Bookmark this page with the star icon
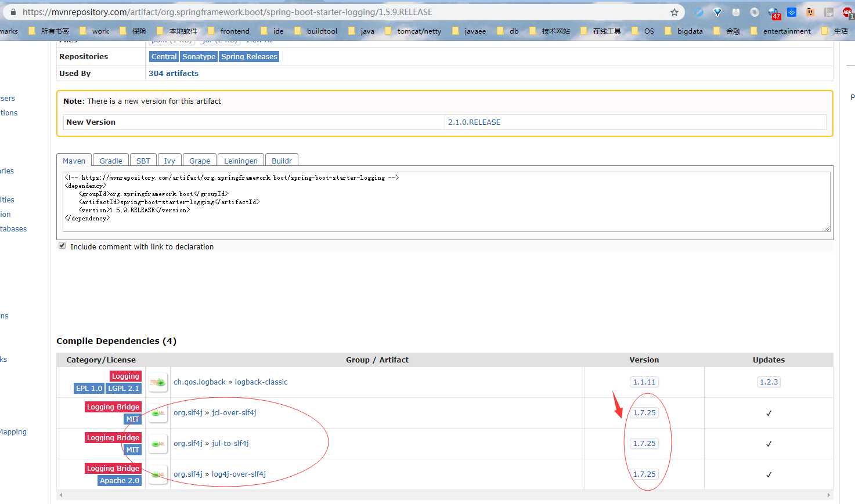The width and height of the screenshot is (855, 504). (x=674, y=12)
